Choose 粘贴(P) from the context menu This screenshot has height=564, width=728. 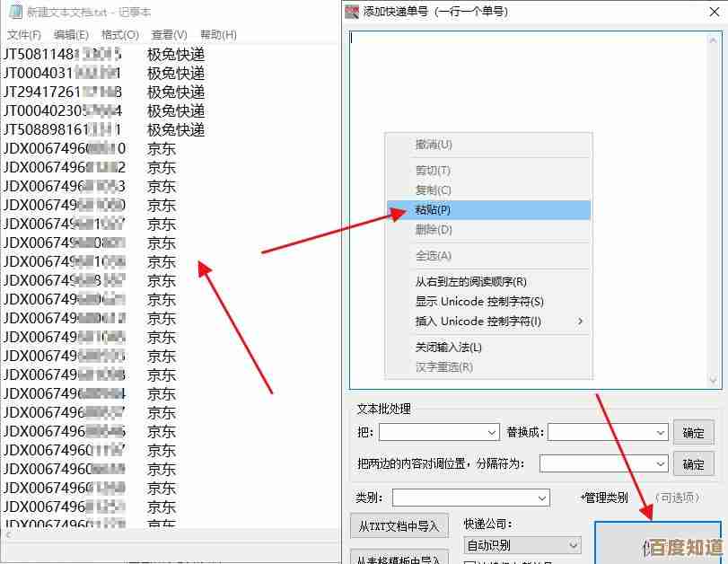[x=433, y=210]
